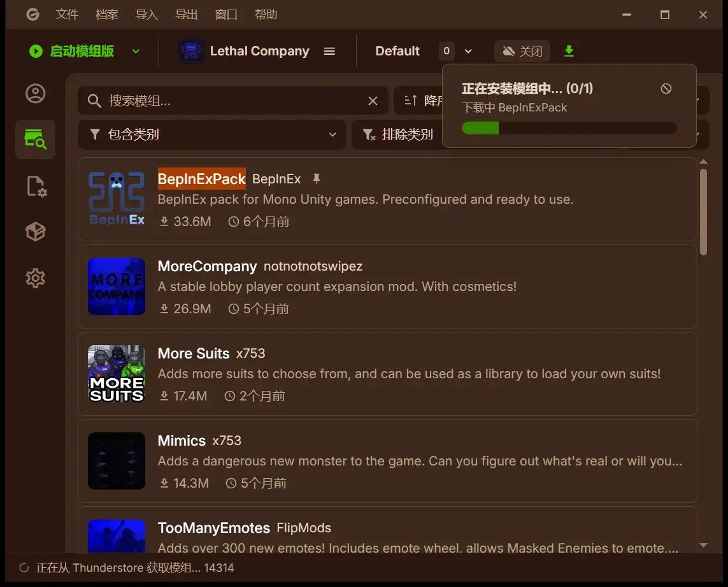Toggle the 关闭 cloud sync button
This screenshot has width=728, height=587.
(522, 51)
